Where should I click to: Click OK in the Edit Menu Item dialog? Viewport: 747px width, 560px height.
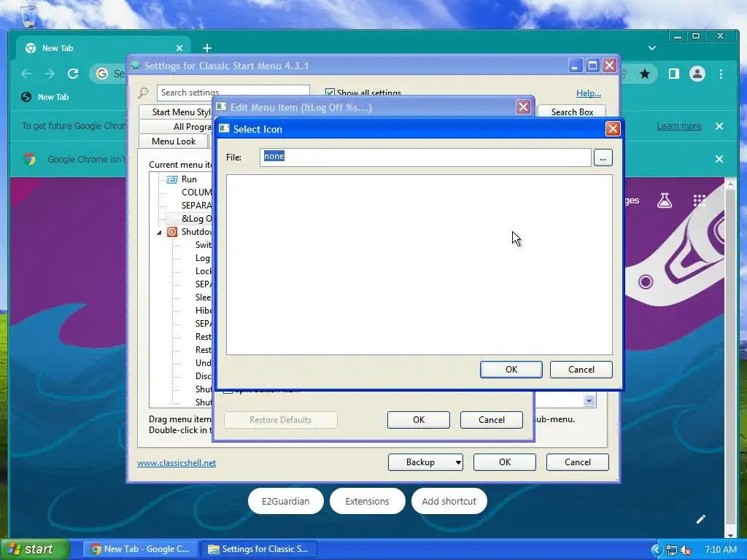[x=418, y=420]
